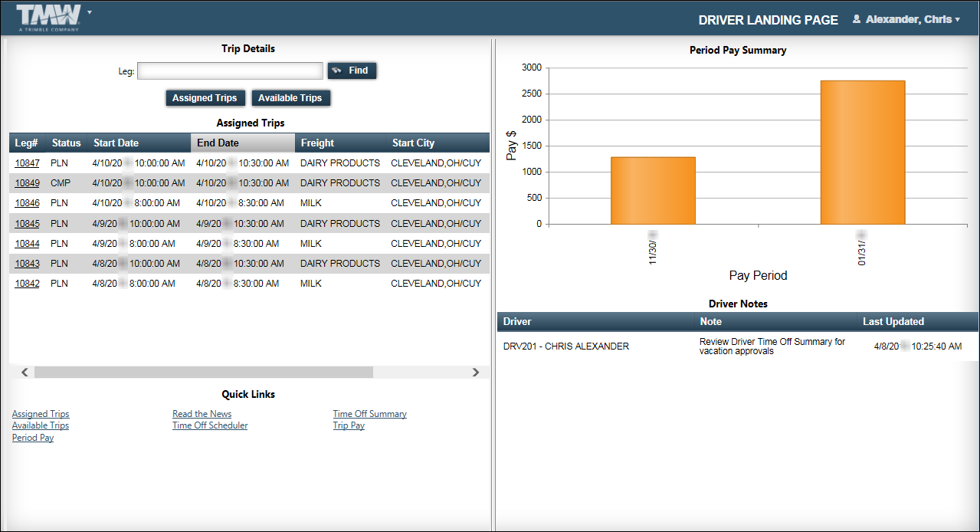980x532 pixels.
Task: Click the 01/31 pay period bar
Action: pos(862,153)
